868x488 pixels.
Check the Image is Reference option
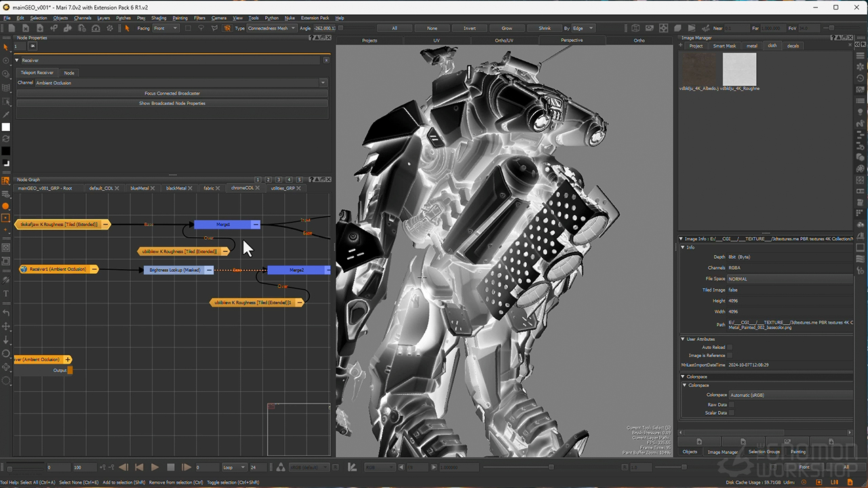pos(730,355)
